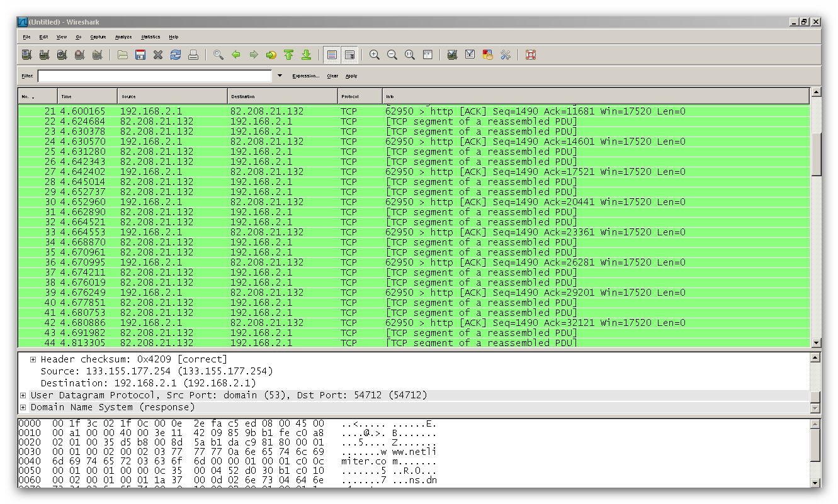Image resolution: width=838 pixels, height=504 pixels.
Task: Zoom in the packet text
Action: 375,55
